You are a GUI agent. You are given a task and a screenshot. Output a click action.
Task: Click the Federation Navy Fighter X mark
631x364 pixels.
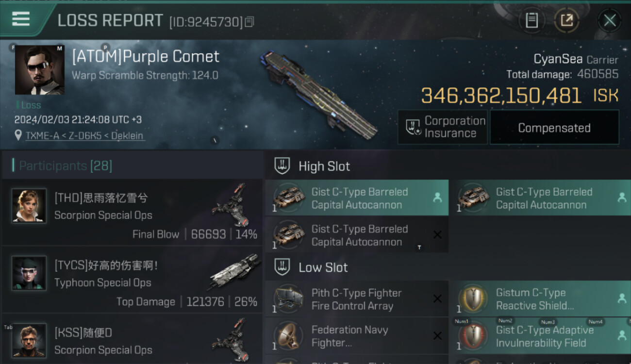coord(437,336)
